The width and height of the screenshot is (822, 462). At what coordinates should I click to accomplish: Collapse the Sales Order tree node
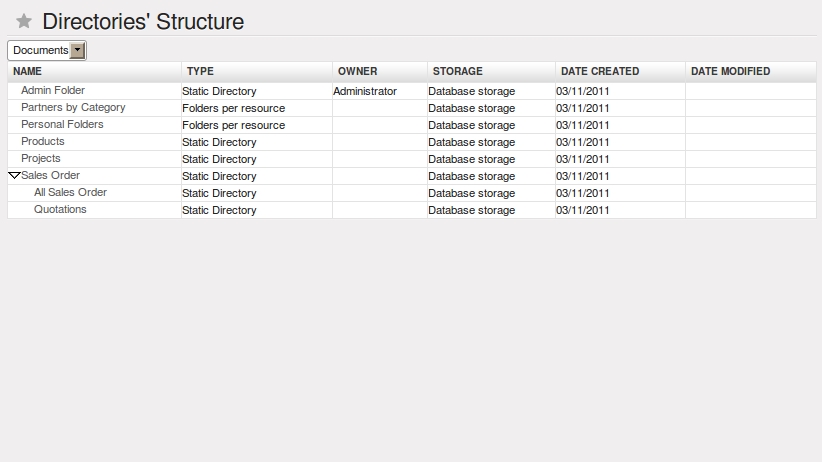pos(14,176)
